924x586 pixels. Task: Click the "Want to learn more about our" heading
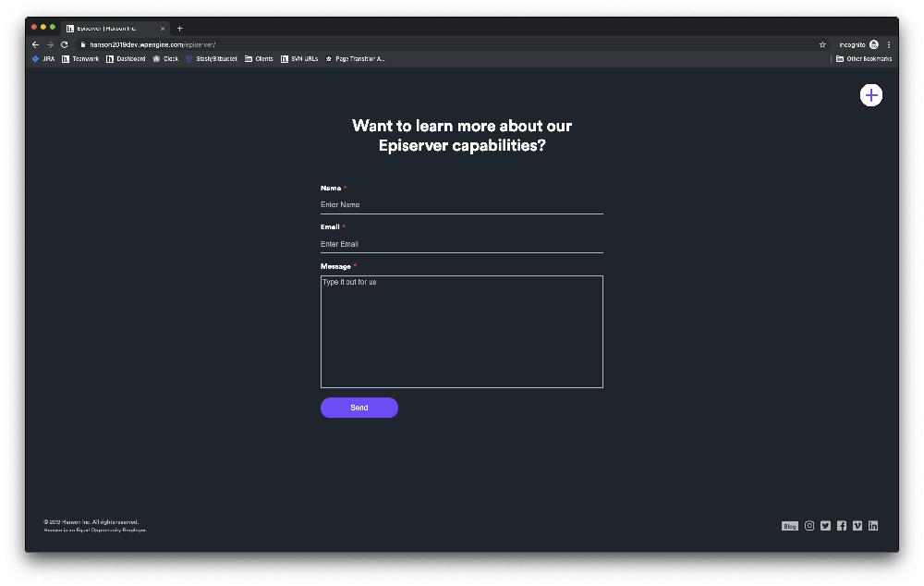pos(462,126)
